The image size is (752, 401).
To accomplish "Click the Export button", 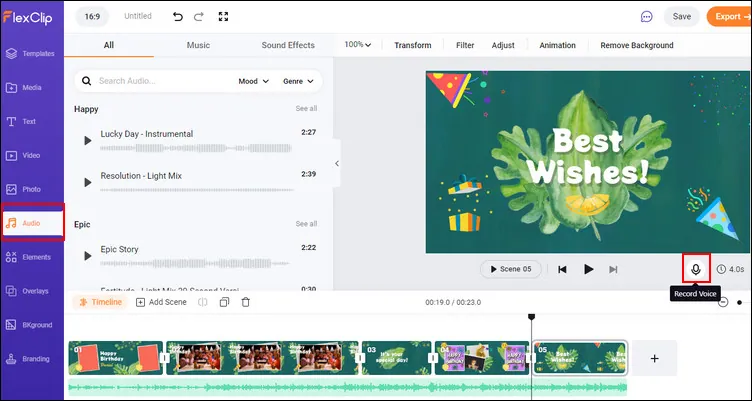I will [729, 17].
